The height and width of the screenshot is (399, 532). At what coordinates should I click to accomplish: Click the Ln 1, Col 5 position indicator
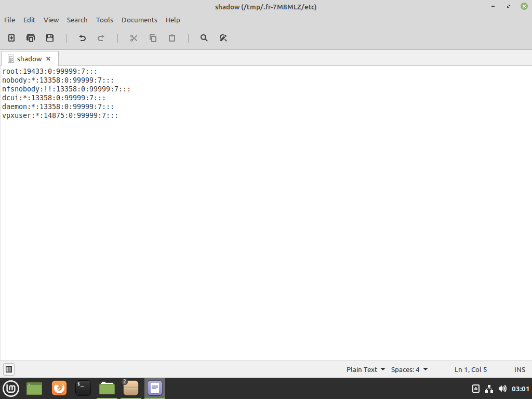(x=471, y=369)
